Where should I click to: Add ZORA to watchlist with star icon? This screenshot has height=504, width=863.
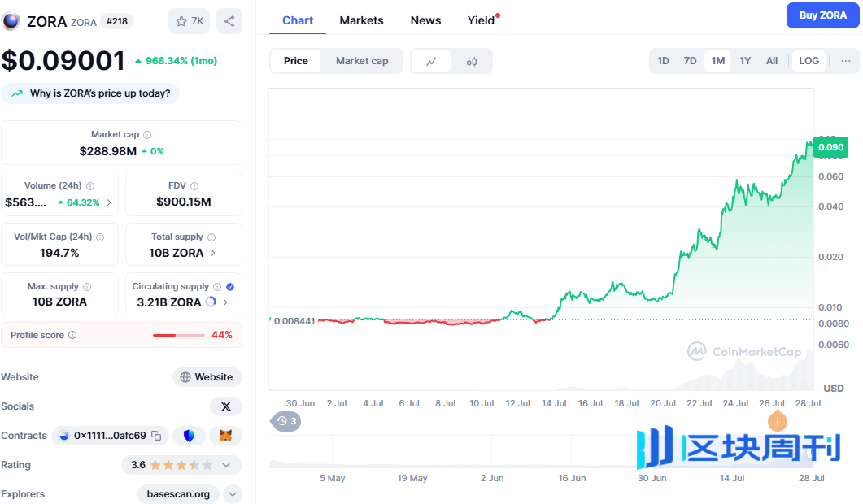(x=189, y=21)
